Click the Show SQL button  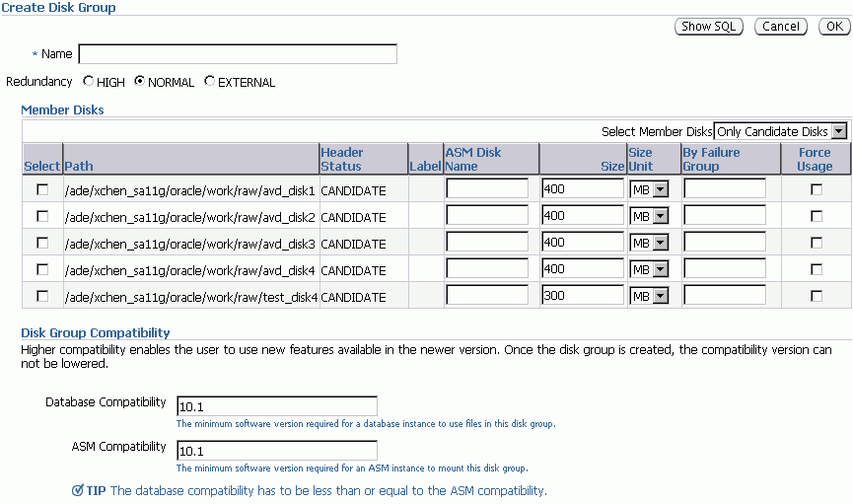pyautogui.click(x=709, y=26)
